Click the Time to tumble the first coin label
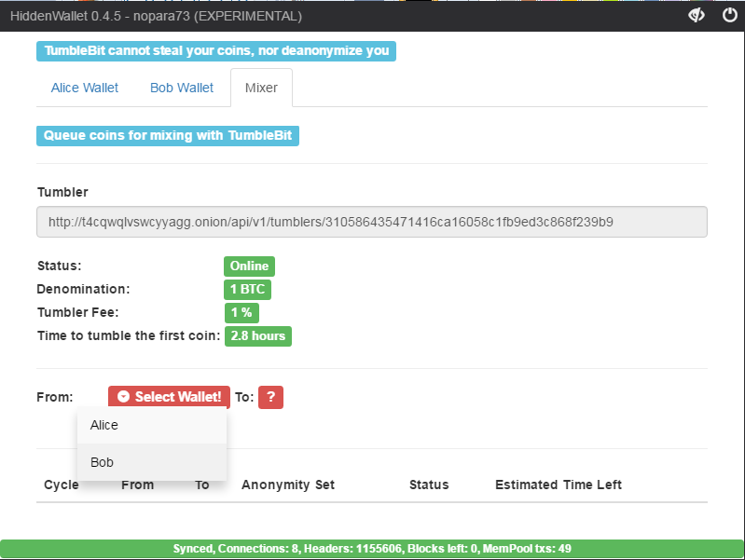This screenshot has width=745, height=560. 129,335
